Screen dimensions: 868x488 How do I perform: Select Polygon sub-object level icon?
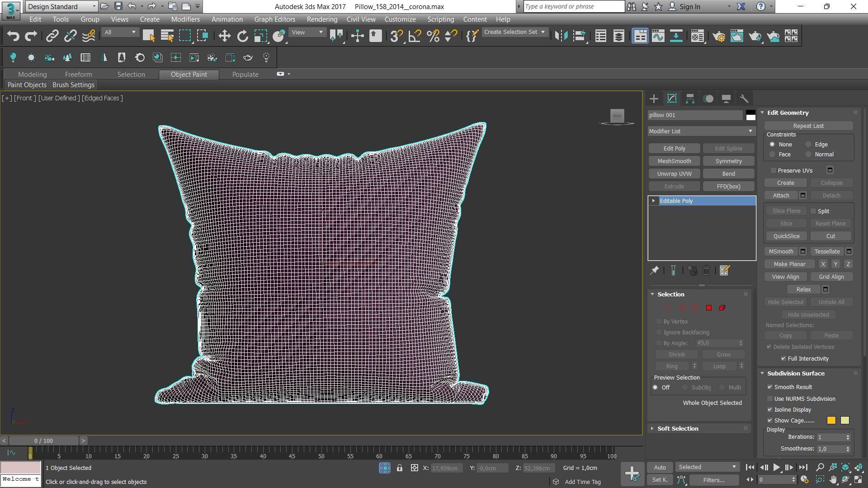[x=708, y=308]
